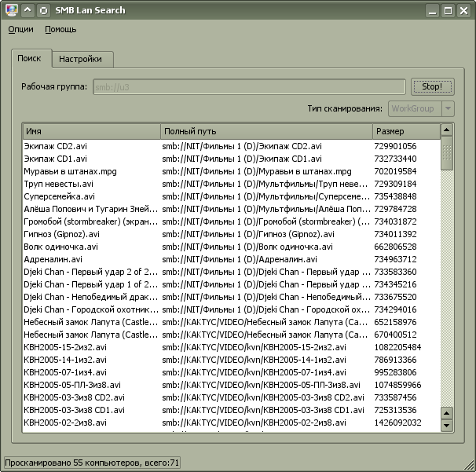Click the scrollbar up arrow at top
Image resolution: width=476 pixels, height=472 pixels.
click(447, 130)
